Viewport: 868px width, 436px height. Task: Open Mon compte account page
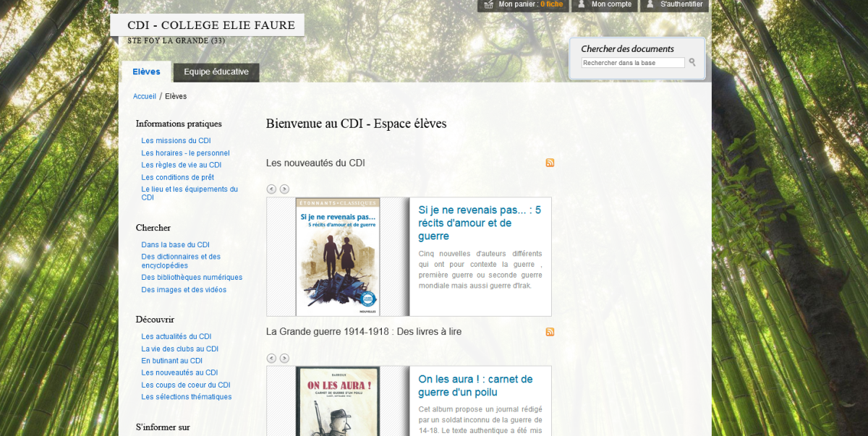(604, 4)
